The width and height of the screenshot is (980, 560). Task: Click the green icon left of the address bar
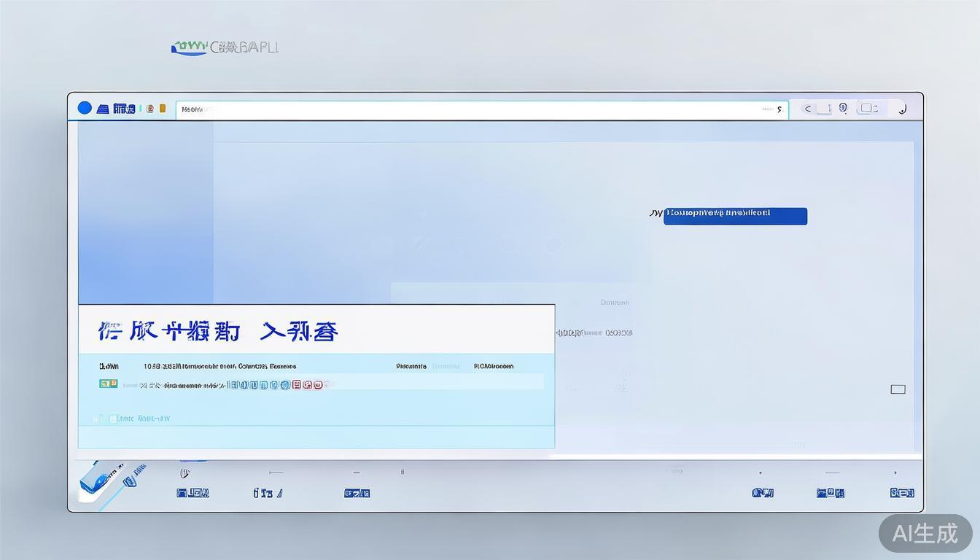pos(140,108)
